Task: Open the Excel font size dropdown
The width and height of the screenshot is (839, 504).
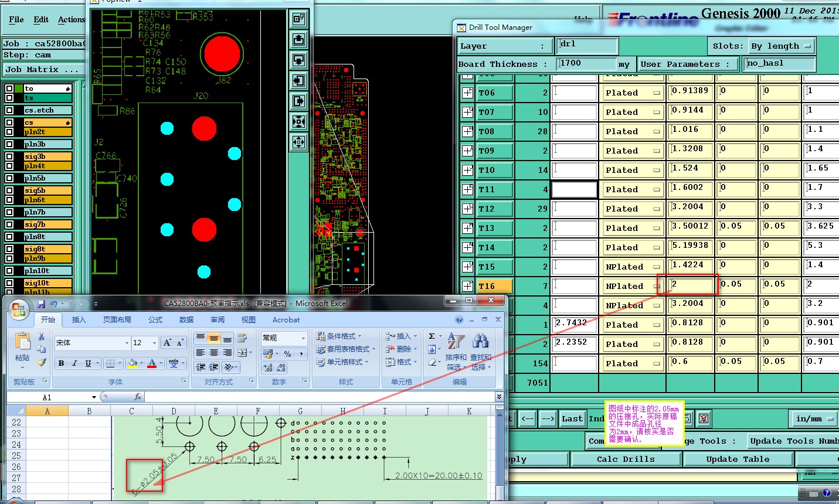Action: coord(154,343)
